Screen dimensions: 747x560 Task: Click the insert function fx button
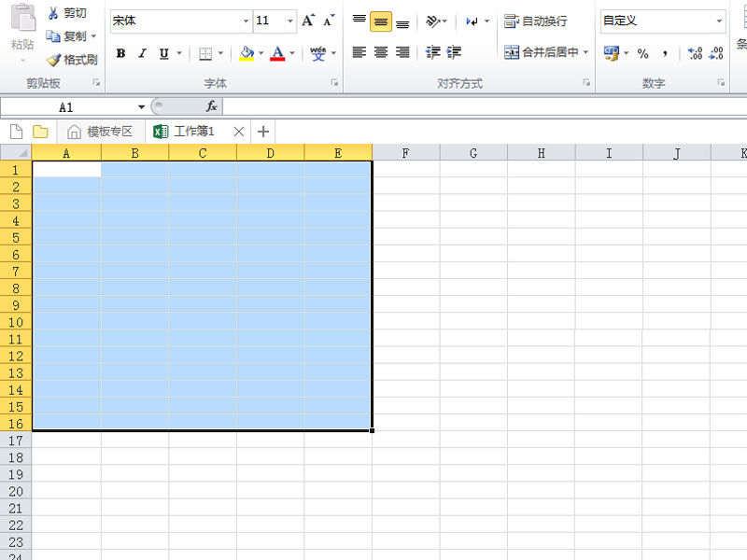coord(212,106)
